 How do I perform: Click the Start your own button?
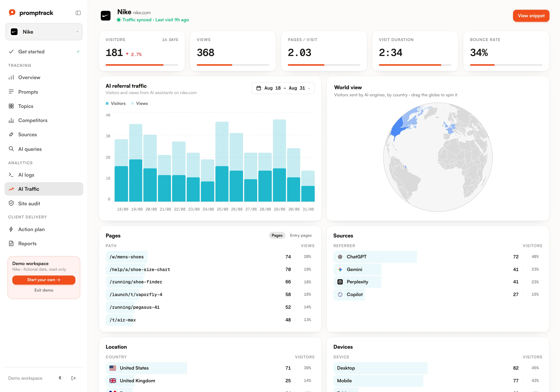tap(44, 280)
